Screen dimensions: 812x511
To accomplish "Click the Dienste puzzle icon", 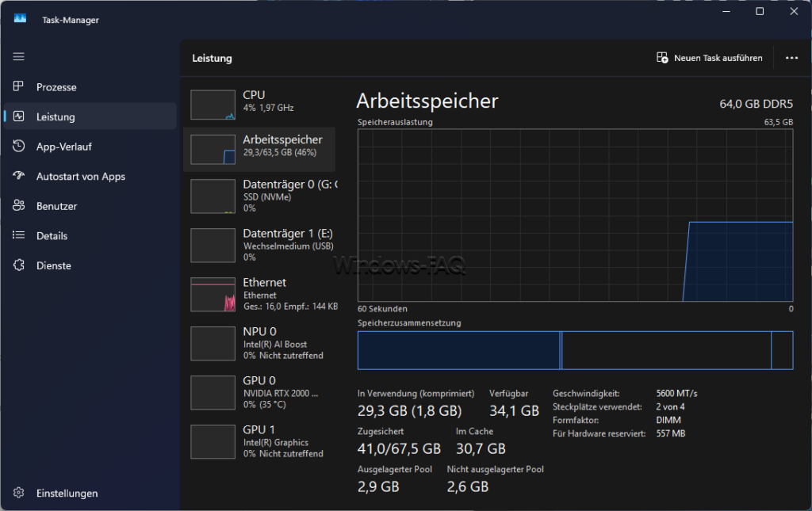I will pos(19,265).
